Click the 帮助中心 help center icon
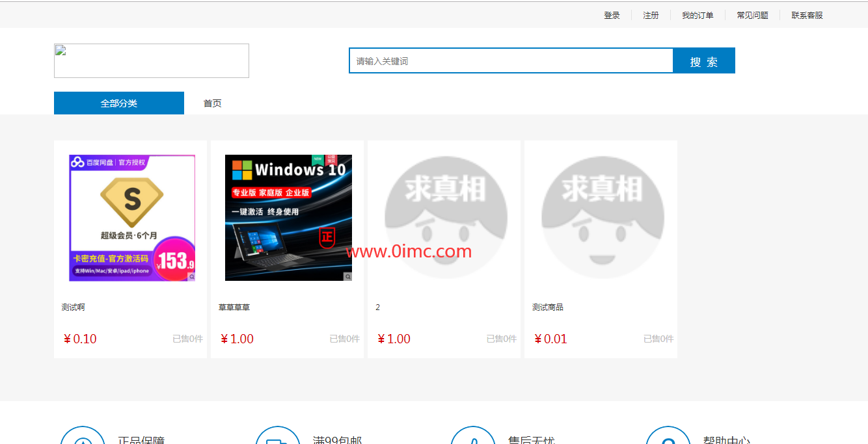This screenshot has width=868, height=444. (x=668, y=436)
